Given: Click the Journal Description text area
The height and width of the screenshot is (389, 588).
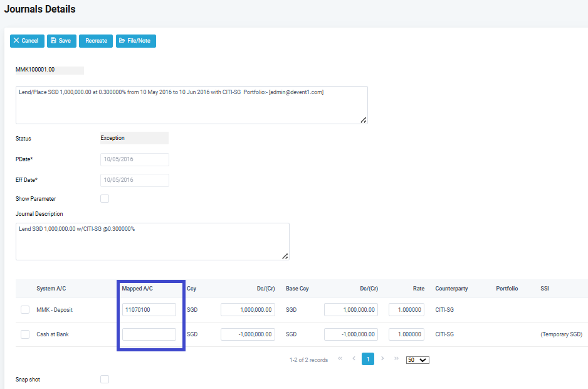Looking at the screenshot, I should [x=152, y=241].
